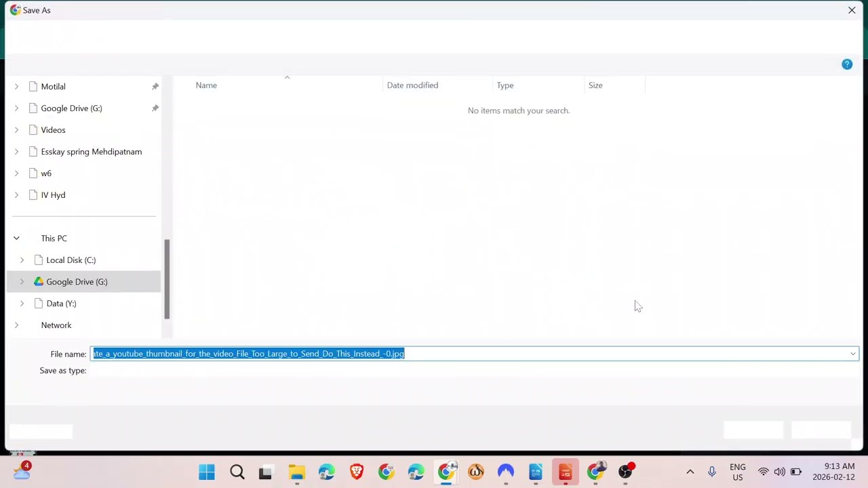868x488 pixels.
Task: Show hidden tray icons chevron
Action: tap(690, 472)
